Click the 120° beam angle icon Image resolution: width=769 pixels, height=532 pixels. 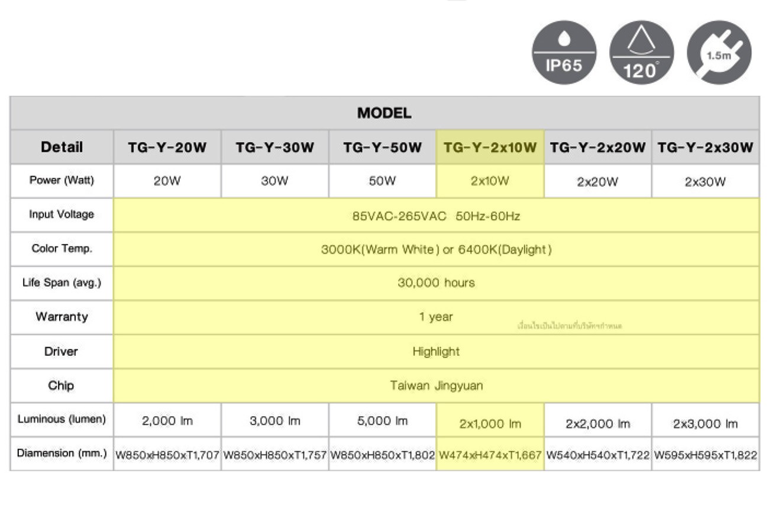click(x=641, y=53)
